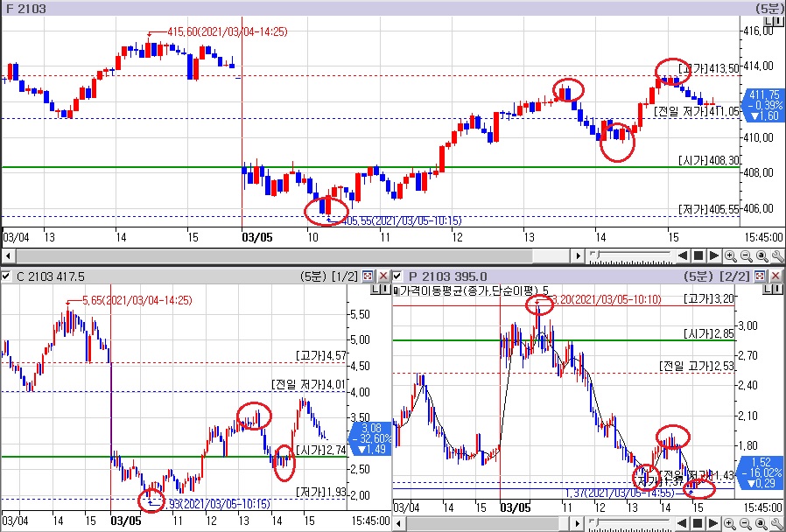Click the '[1/2]' pane counter
This screenshot has width=786, height=532.
[344, 276]
